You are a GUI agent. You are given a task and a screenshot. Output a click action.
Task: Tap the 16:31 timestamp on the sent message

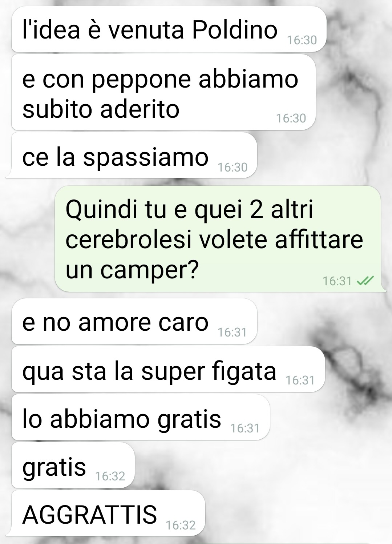click(x=337, y=281)
